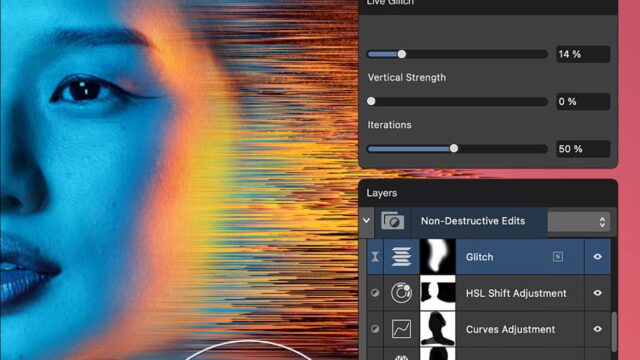Click the 14 % value field
640x360 pixels.
pos(583,54)
